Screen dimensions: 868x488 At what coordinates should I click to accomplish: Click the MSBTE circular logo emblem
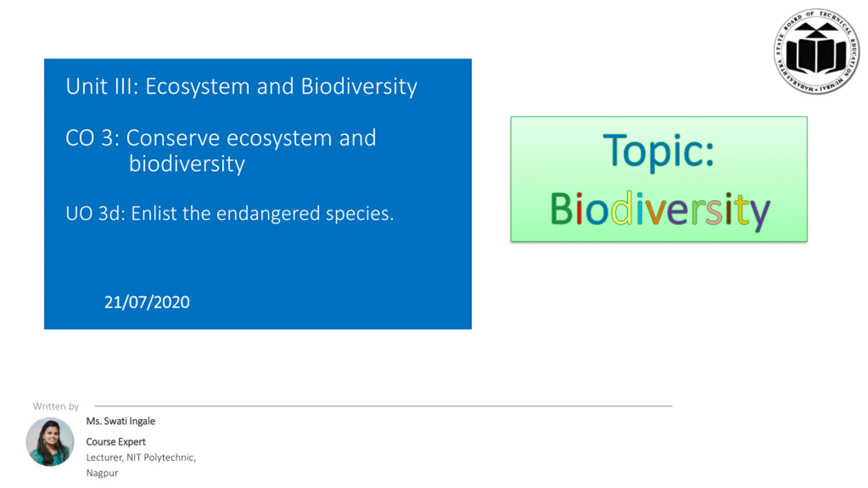[816, 51]
